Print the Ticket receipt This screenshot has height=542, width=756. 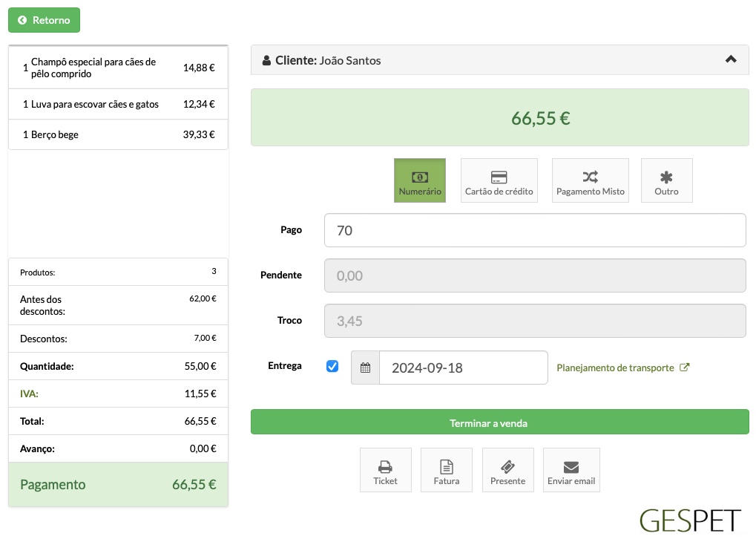click(386, 470)
